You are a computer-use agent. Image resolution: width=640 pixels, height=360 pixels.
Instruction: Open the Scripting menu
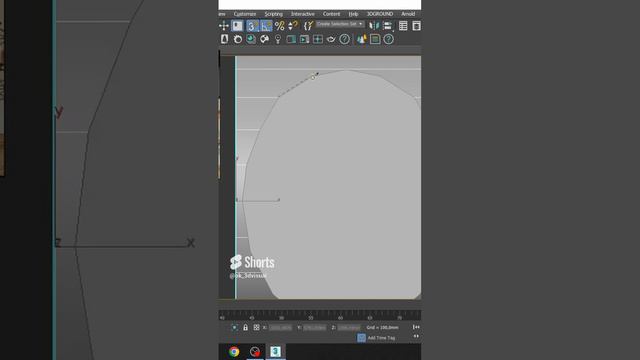[273, 14]
